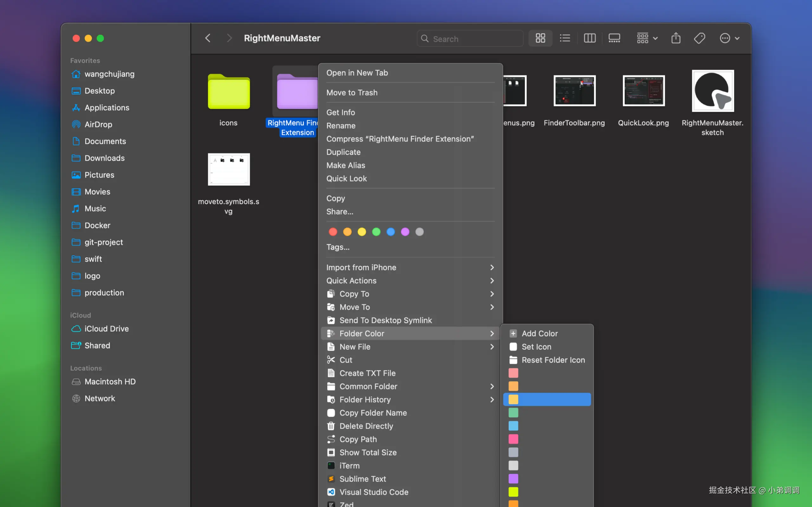Switch Finder to list view
This screenshot has height=507, width=812.
565,38
